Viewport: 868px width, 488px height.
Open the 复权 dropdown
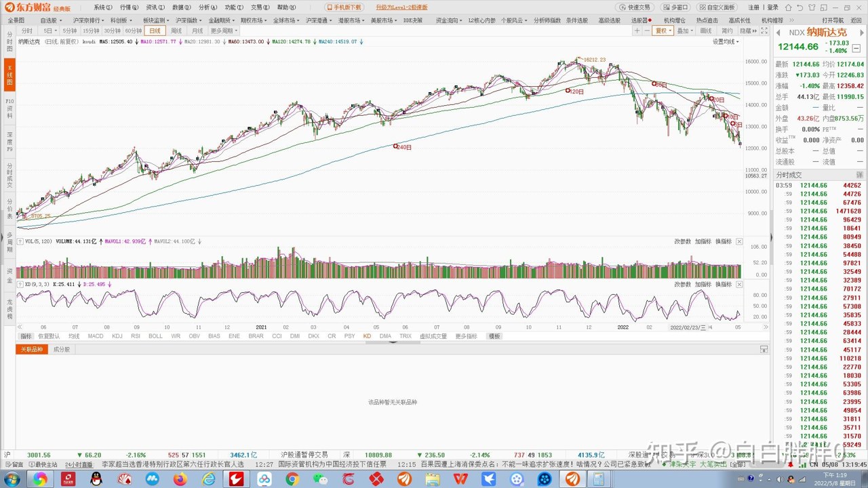(x=663, y=30)
